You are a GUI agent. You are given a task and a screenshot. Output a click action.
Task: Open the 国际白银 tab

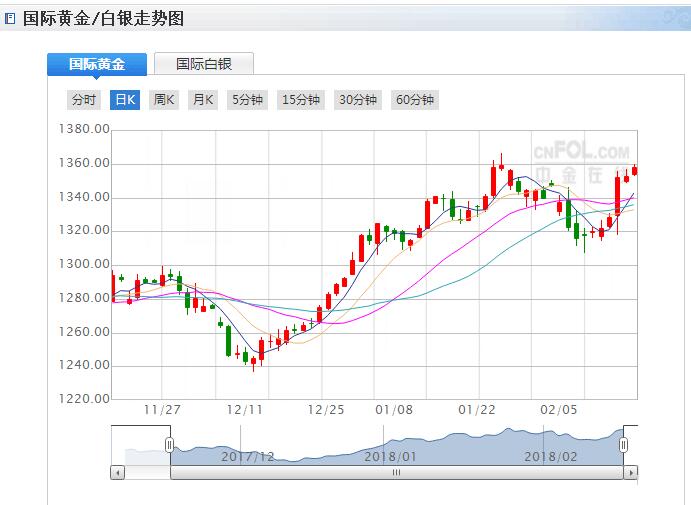[204, 64]
